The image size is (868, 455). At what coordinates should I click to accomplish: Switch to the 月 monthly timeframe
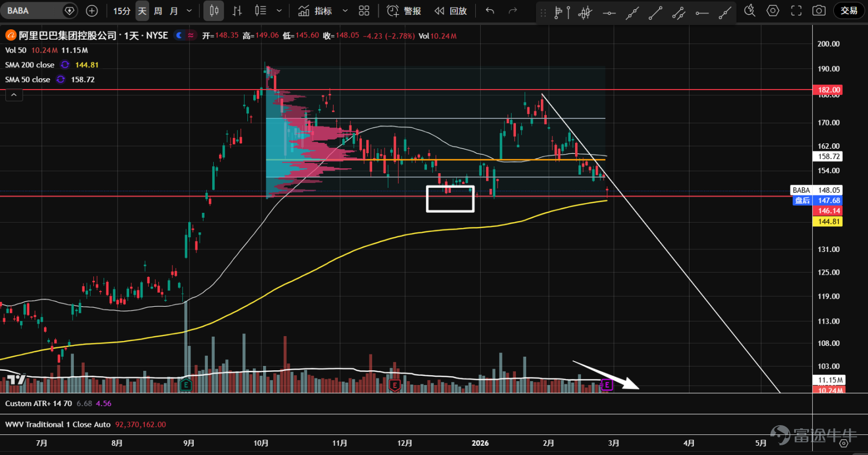174,11
